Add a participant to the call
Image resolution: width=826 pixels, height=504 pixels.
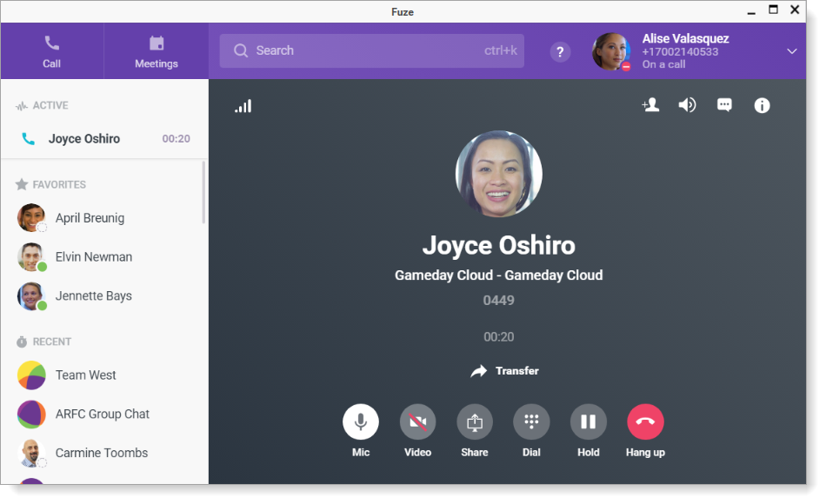tap(650, 105)
